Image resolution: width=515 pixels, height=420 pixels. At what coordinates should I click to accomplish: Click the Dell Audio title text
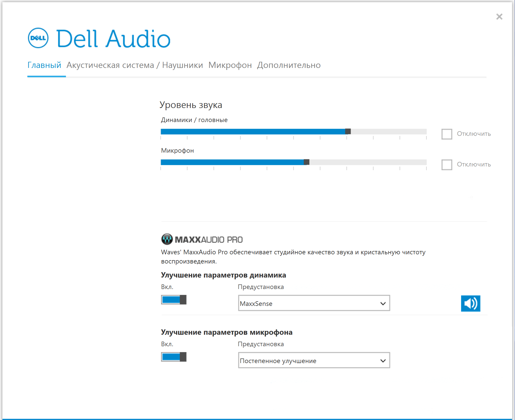click(113, 39)
